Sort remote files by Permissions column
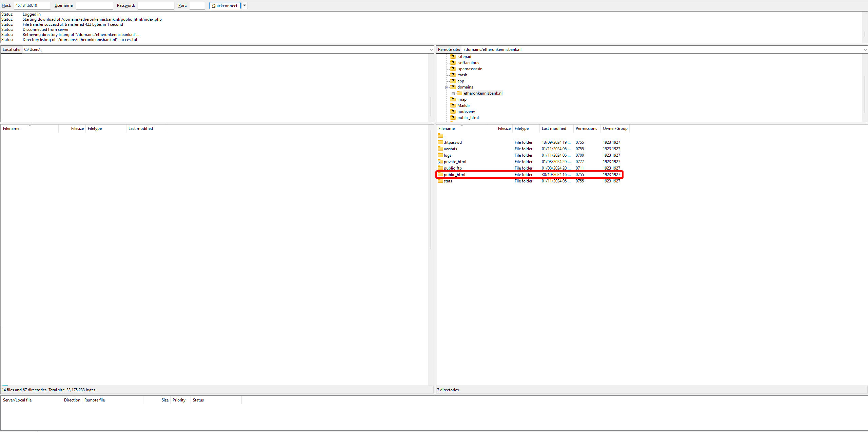Screen dimensions: 868x432 [586, 129]
